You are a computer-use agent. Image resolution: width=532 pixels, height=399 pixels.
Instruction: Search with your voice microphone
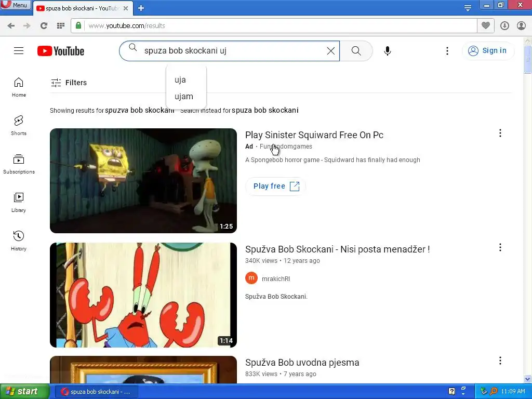(x=388, y=51)
